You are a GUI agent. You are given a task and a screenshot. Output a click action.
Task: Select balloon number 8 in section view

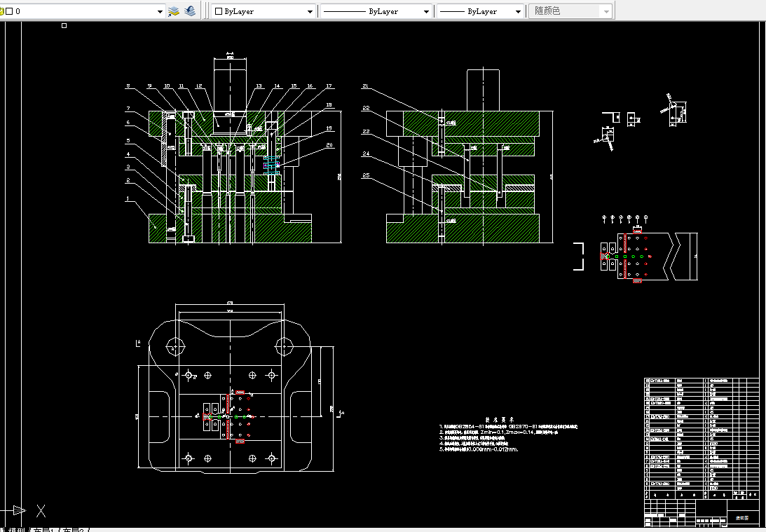pos(128,86)
